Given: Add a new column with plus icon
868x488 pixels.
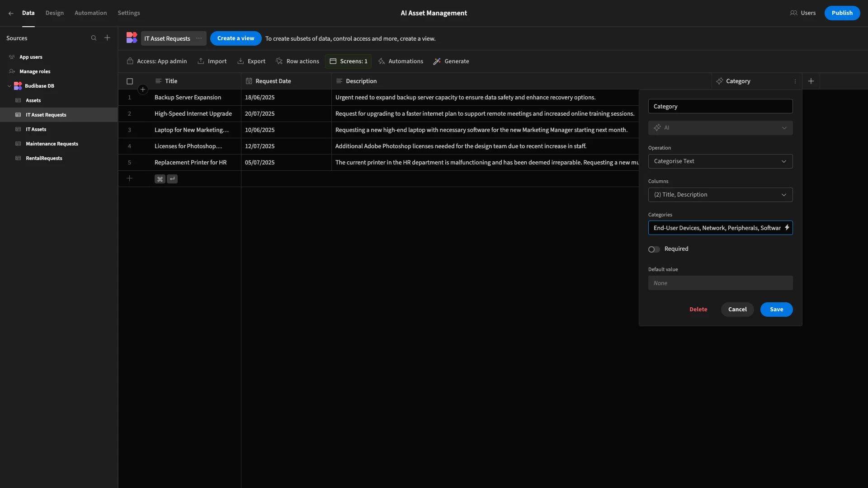Looking at the screenshot, I should click(811, 81).
